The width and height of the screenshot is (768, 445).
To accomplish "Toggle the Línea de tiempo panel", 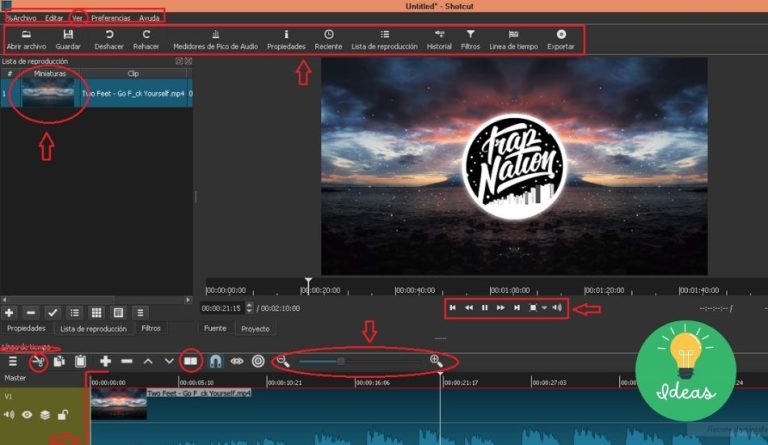I will point(513,40).
